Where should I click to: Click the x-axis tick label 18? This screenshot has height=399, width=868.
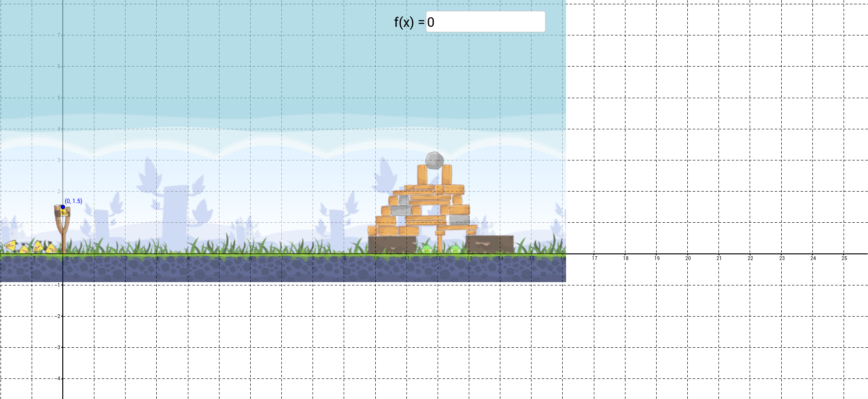(x=625, y=258)
